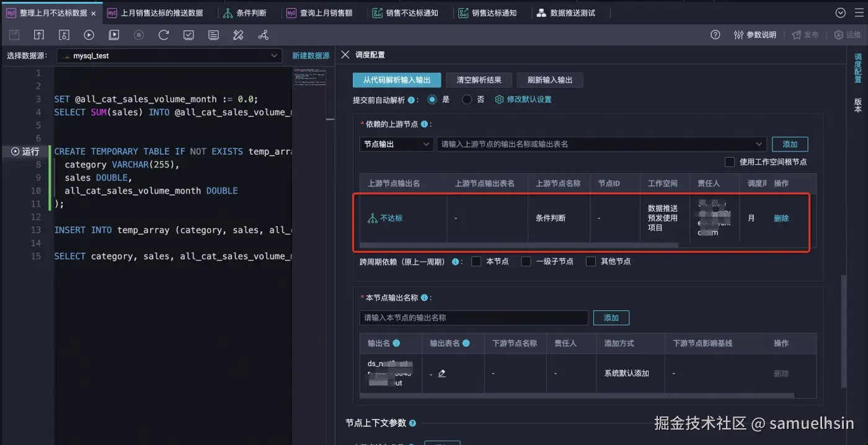Close the 整理上月不达标数据 tab with its x
Image resolution: width=868 pixels, height=445 pixels.
click(93, 13)
